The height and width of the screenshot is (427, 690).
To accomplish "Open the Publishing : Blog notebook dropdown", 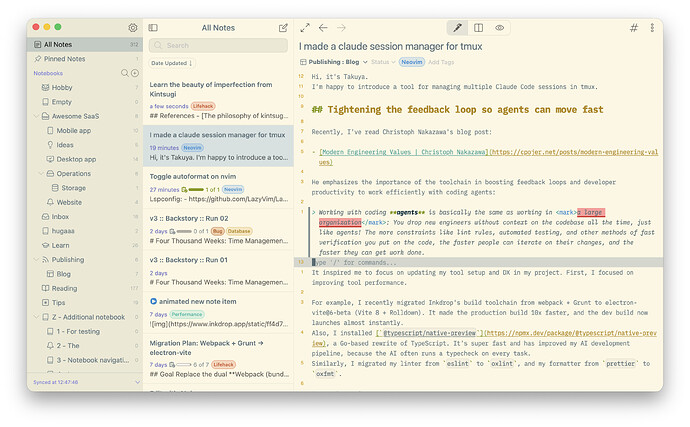I will click(x=334, y=62).
